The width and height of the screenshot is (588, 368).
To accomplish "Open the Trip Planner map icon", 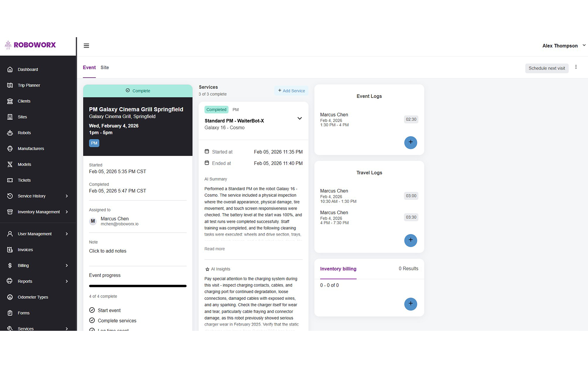I will (10, 85).
